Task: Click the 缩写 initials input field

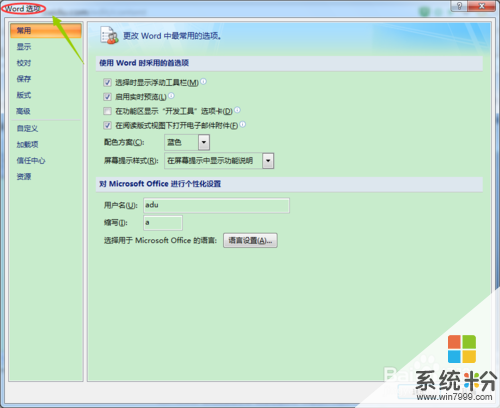Action: [x=163, y=223]
